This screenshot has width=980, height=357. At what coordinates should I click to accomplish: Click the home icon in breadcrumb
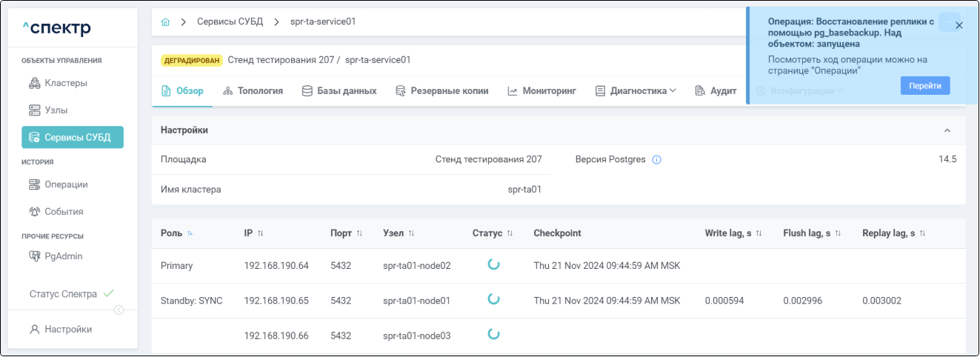tap(165, 22)
